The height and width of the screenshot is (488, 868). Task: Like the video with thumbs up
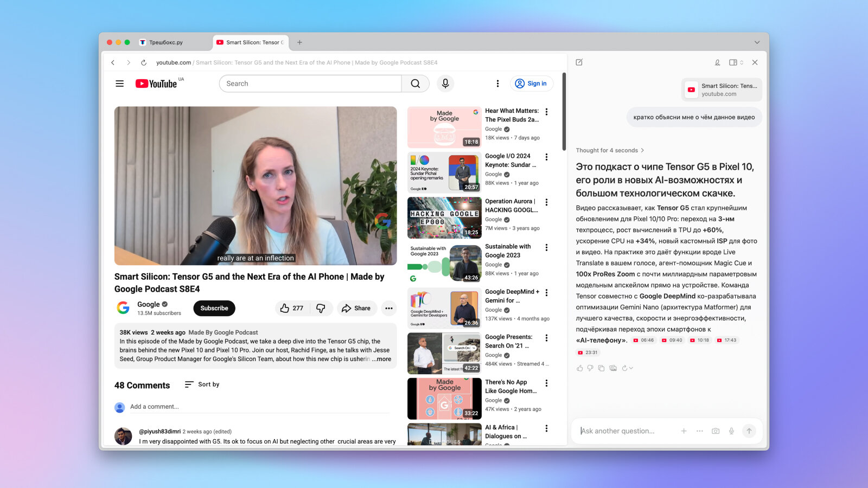(292, 308)
